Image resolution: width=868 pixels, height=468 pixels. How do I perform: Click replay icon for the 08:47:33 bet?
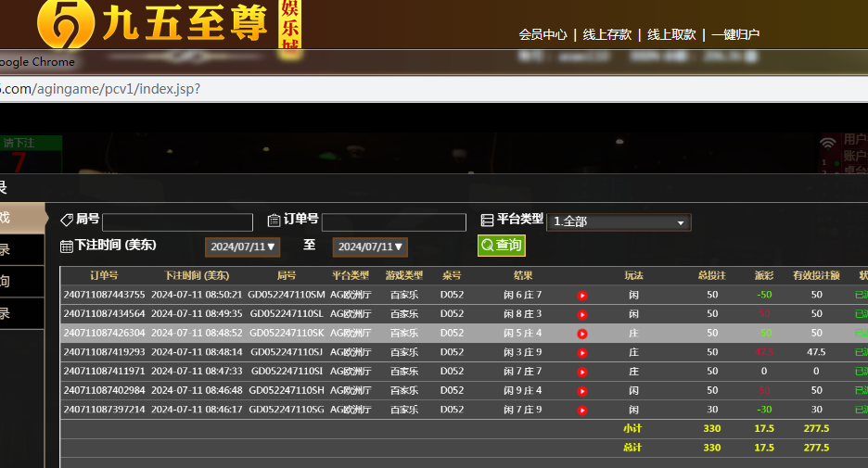tap(582, 372)
